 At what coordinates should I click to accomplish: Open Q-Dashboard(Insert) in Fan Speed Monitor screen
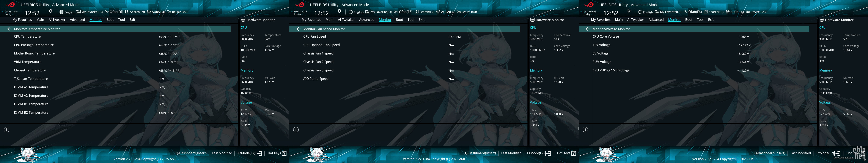[x=481, y=153]
